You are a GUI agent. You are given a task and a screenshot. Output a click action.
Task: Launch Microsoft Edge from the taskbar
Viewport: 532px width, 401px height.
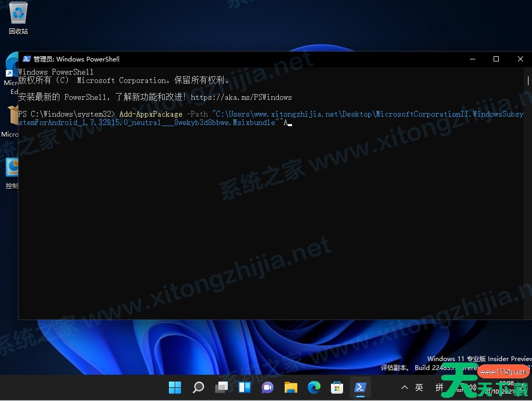314,387
